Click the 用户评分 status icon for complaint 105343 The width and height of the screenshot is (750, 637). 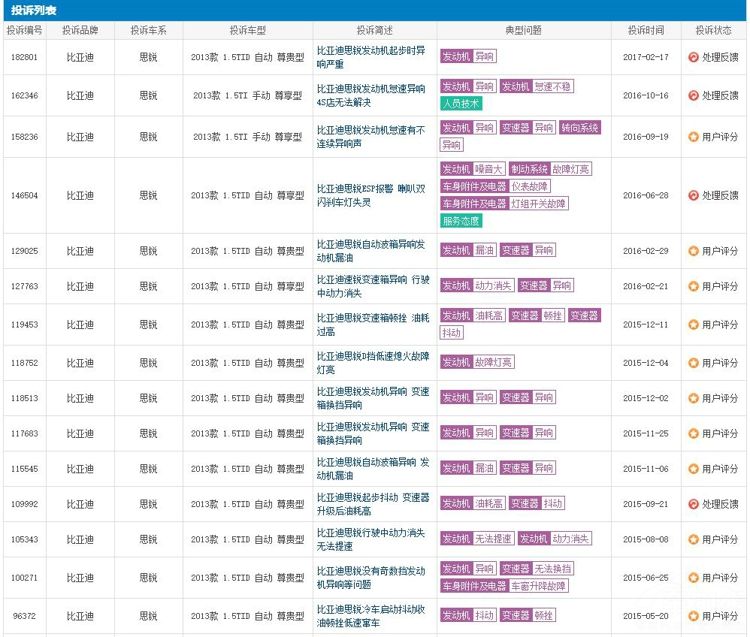click(694, 539)
